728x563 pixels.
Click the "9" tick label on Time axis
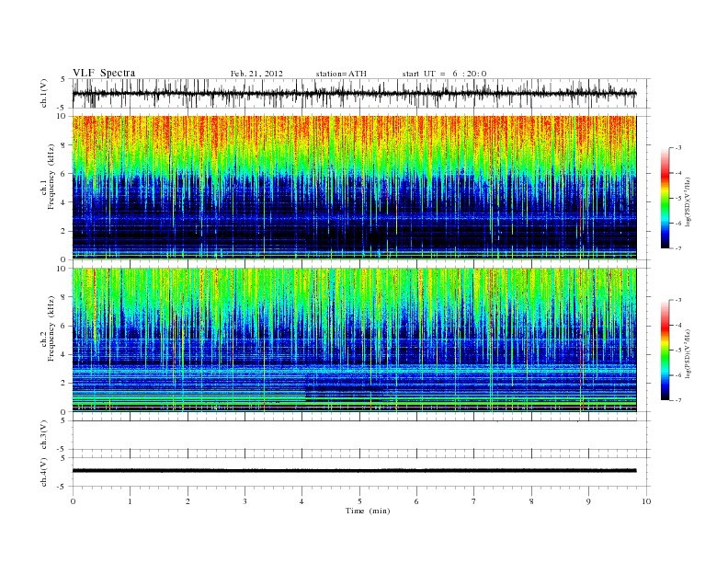click(588, 501)
